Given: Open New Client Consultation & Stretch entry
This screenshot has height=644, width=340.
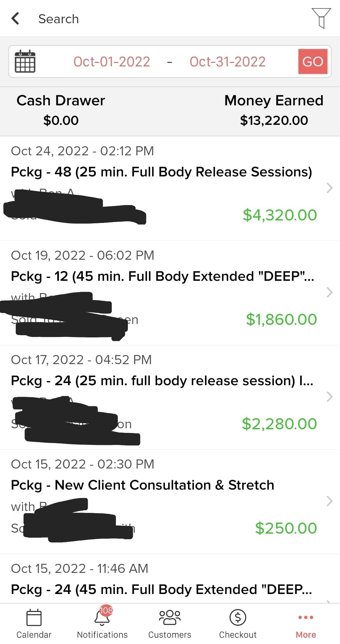Looking at the screenshot, I should (x=142, y=485).
